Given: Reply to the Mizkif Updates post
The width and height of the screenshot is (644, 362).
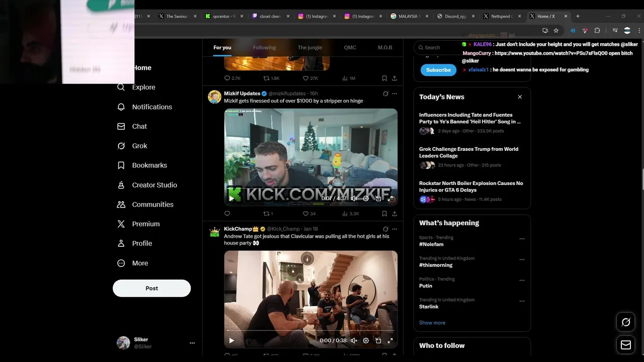Looking at the screenshot, I should pyautogui.click(x=227, y=214).
